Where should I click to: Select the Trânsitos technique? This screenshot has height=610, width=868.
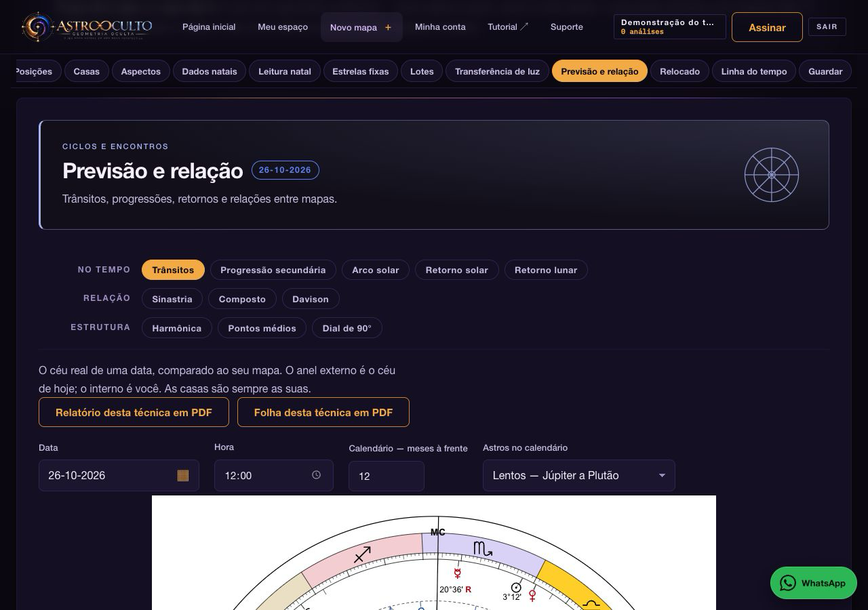pos(173,270)
